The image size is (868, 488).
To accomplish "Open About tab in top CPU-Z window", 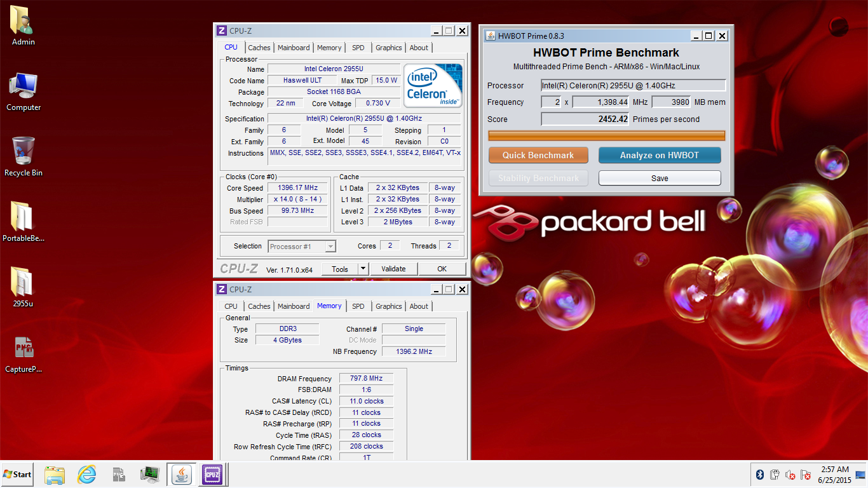I will point(419,48).
